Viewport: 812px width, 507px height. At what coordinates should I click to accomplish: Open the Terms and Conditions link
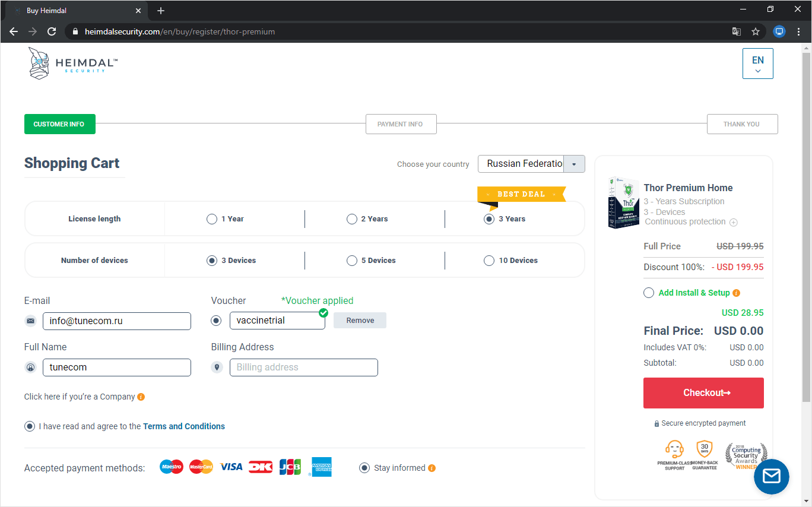184,426
